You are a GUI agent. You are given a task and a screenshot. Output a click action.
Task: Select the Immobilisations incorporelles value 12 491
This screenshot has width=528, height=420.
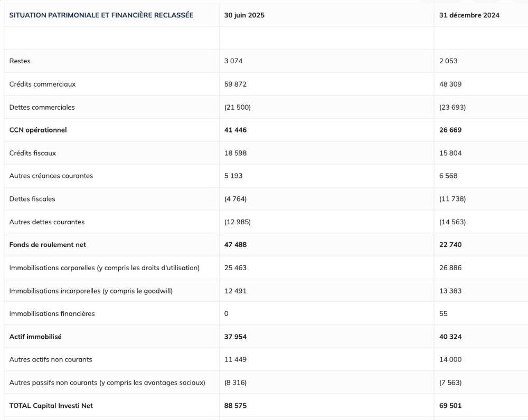click(x=235, y=291)
